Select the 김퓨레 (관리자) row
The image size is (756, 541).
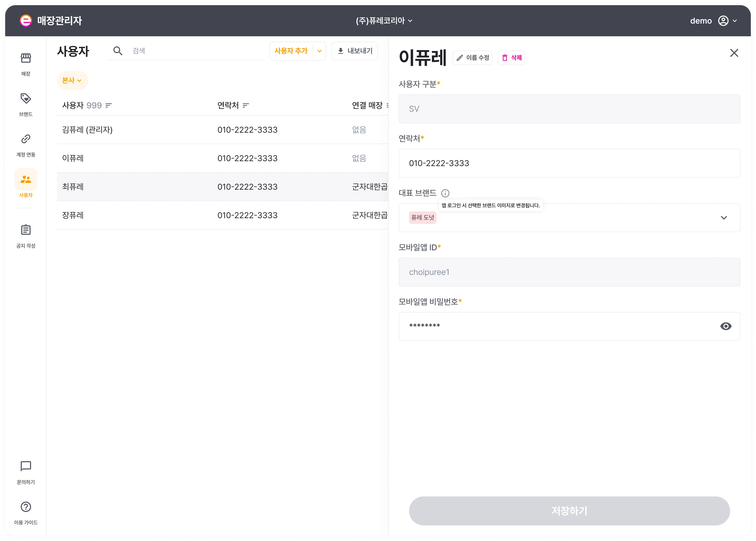[x=222, y=130]
